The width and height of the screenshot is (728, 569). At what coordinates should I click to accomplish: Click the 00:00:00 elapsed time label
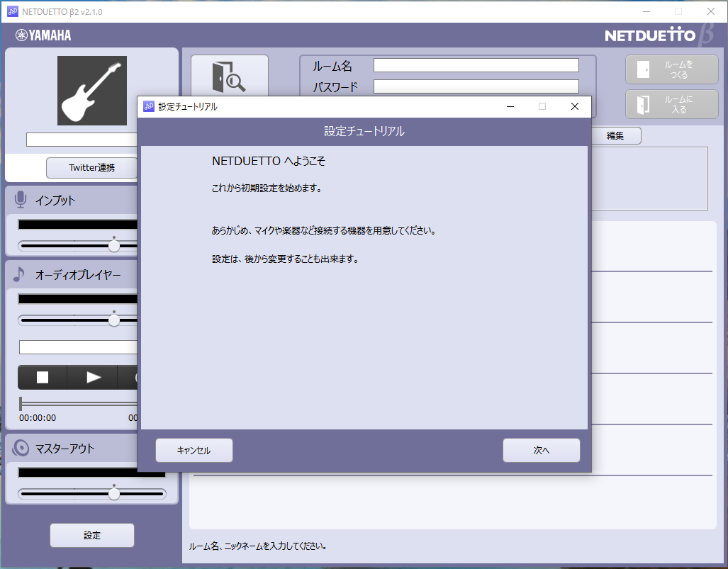pos(38,417)
